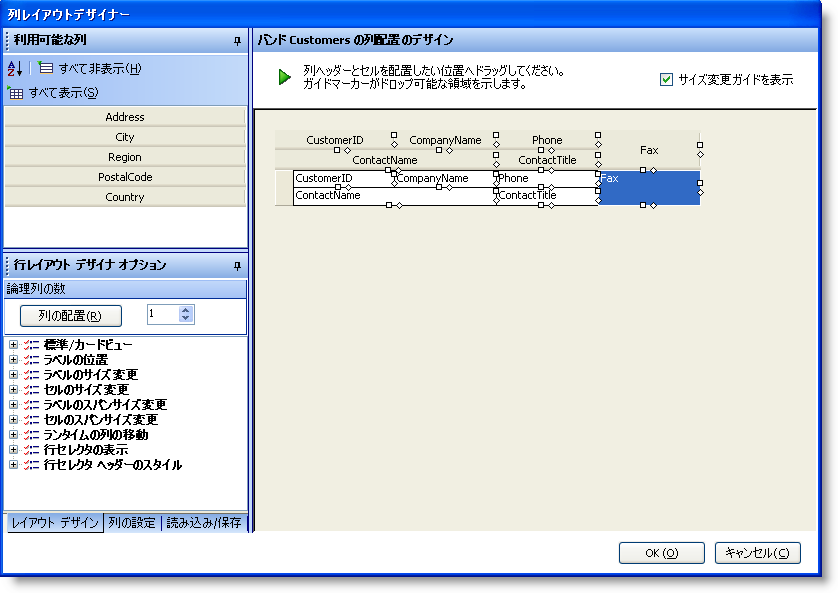Click the 列の配置 button
This screenshot has width=838, height=593.
point(70,313)
